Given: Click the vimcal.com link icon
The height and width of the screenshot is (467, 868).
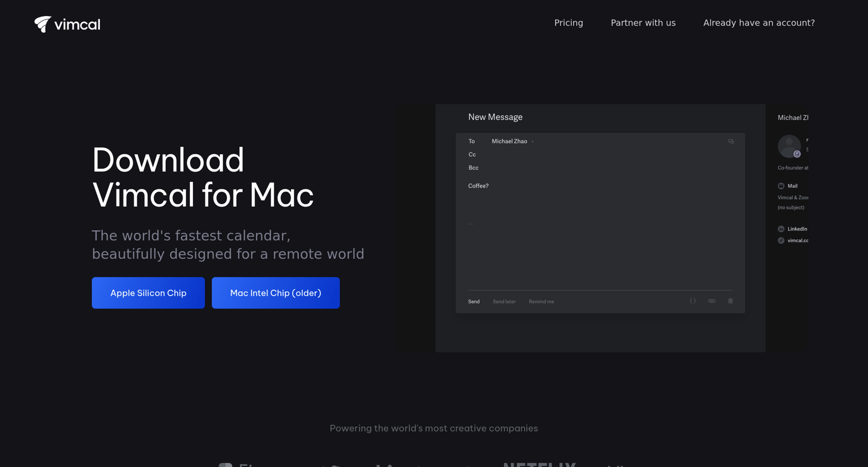Looking at the screenshot, I should coord(781,240).
